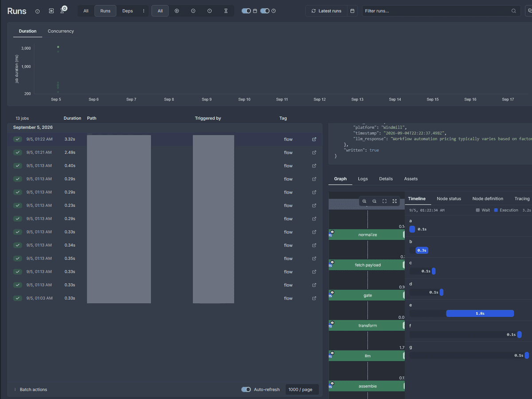Image resolution: width=532 pixels, height=399 pixels.
Task: Select the leftmost All button beside Runs
Action: [x=86, y=11]
